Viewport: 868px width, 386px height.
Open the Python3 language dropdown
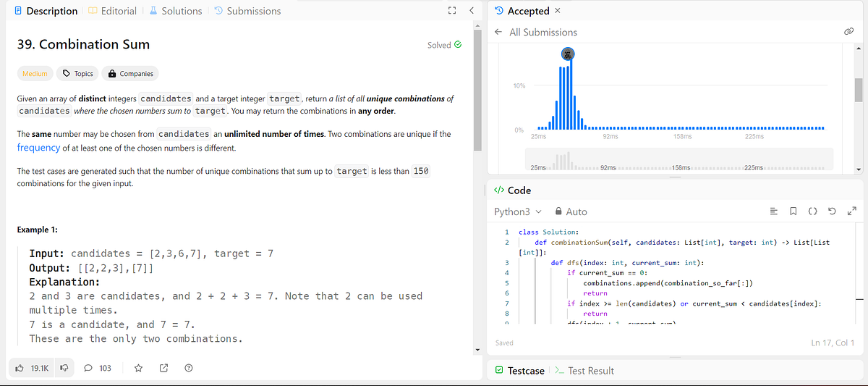(x=517, y=212)
